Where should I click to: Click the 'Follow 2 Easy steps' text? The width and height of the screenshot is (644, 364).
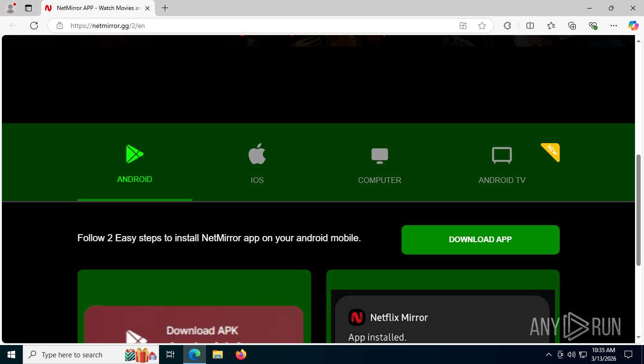(x=219, y=238)
